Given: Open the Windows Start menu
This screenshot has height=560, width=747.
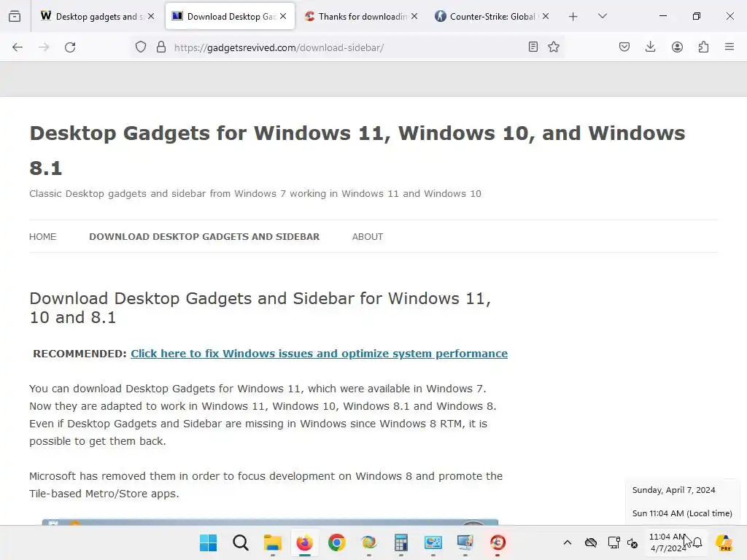Looking at the screenshot, I should 208,542.
